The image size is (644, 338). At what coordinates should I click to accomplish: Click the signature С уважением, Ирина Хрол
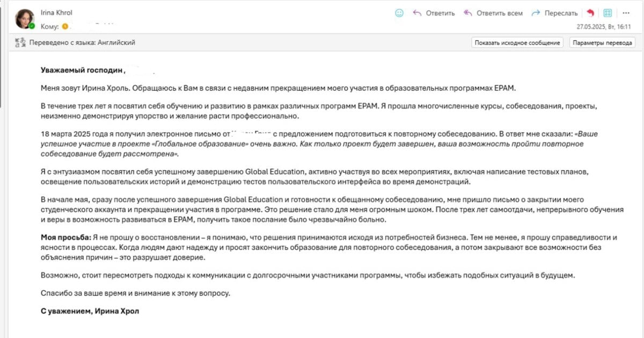[90, 311]
